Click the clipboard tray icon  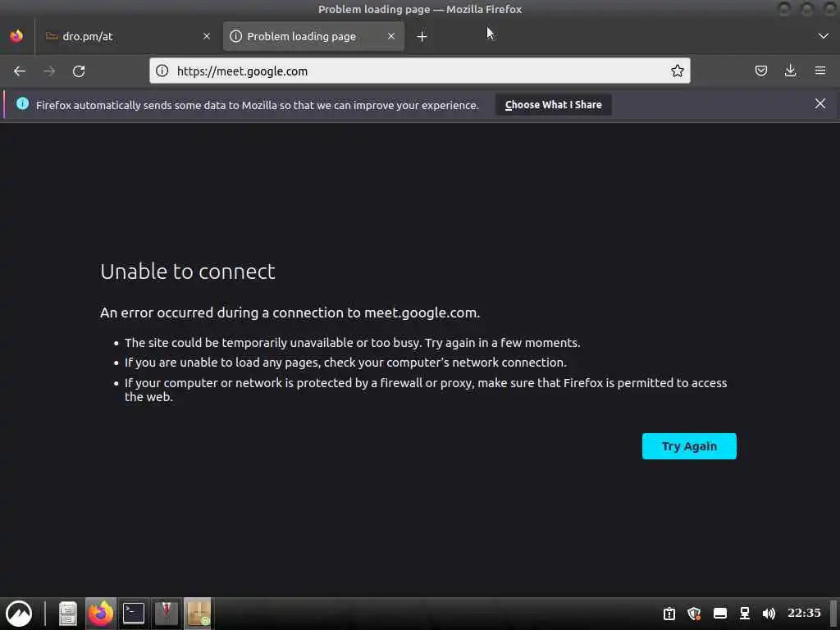[669, 614]
